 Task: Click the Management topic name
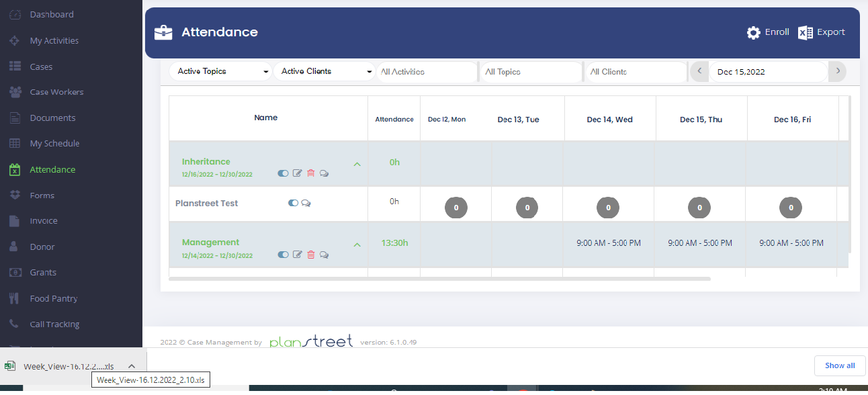[211, 242]
